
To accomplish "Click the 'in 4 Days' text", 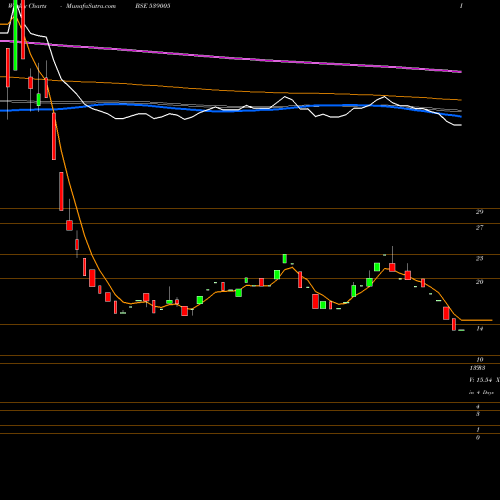I will (x=481, y=393).
